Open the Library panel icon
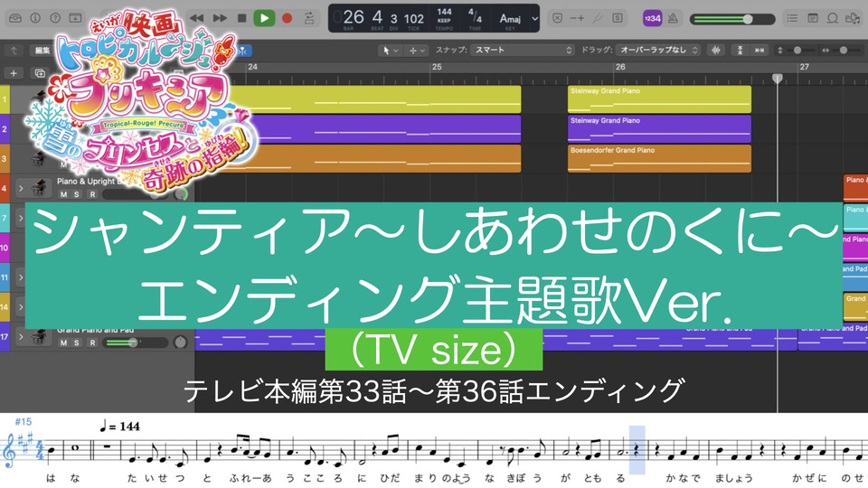This screenshot has width=868, height=488. click(x=15, y=18)
